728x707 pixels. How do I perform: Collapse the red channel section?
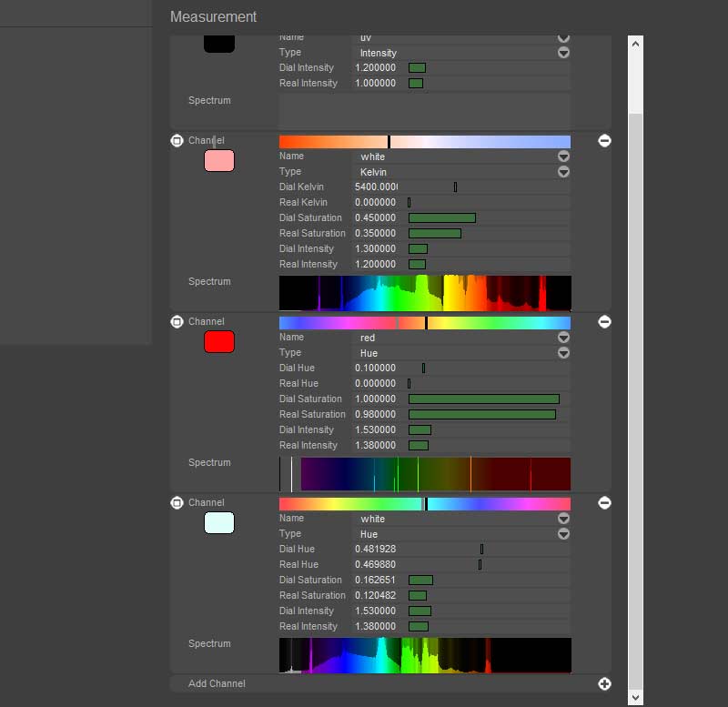pos(177,321)
